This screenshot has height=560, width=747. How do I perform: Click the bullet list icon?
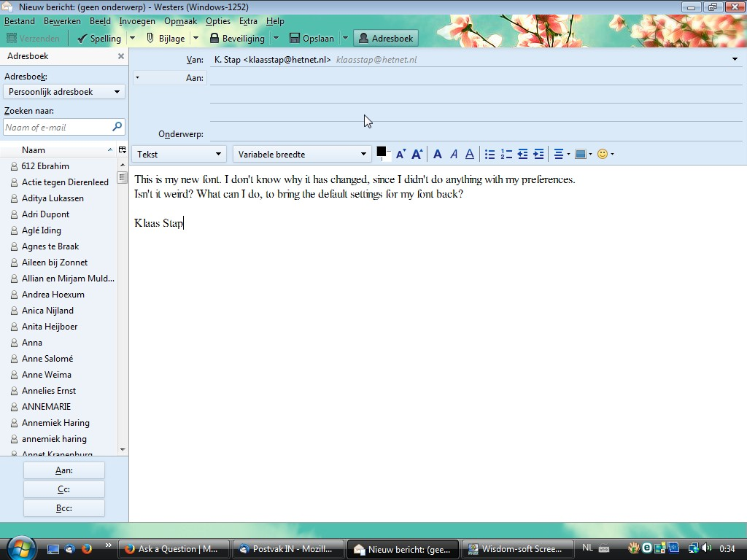point(490,155)
